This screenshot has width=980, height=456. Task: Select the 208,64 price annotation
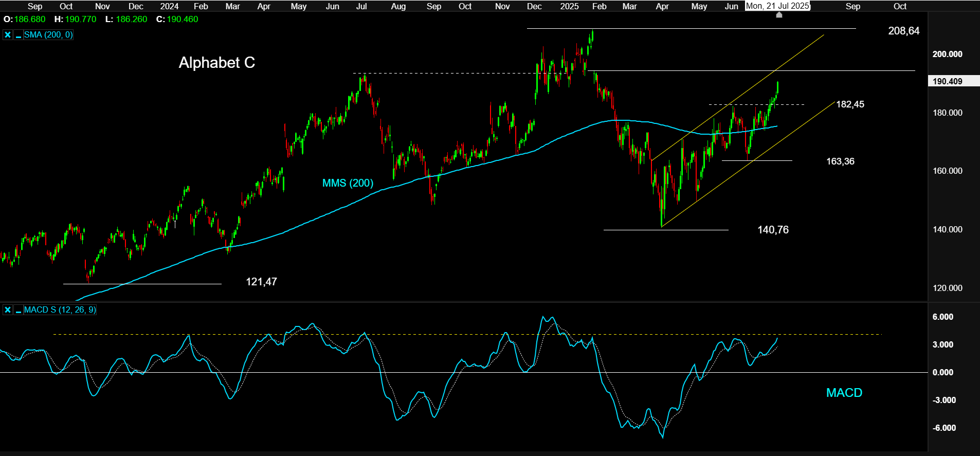(904, 31)
